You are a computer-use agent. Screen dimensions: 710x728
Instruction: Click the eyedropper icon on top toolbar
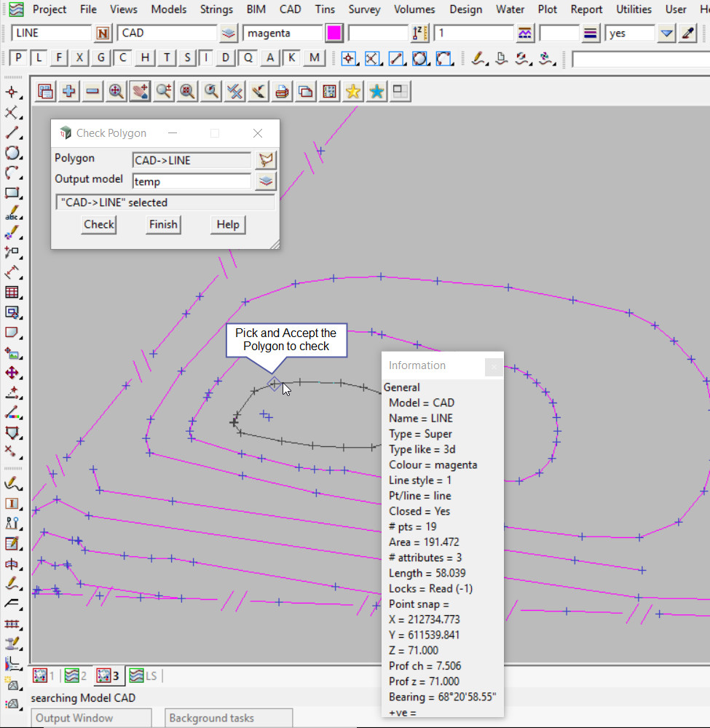pos(687,33)
